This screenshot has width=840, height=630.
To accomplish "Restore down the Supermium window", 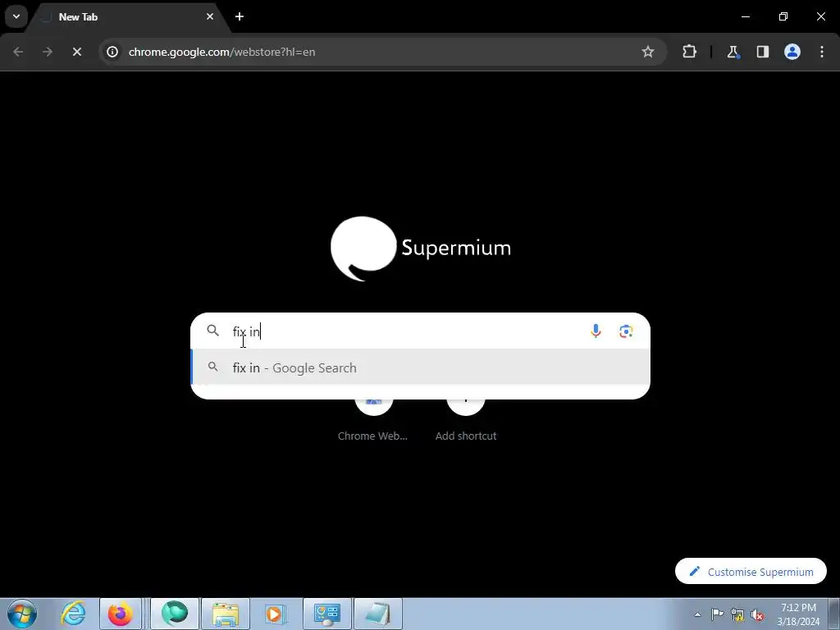I will [783, 16].
